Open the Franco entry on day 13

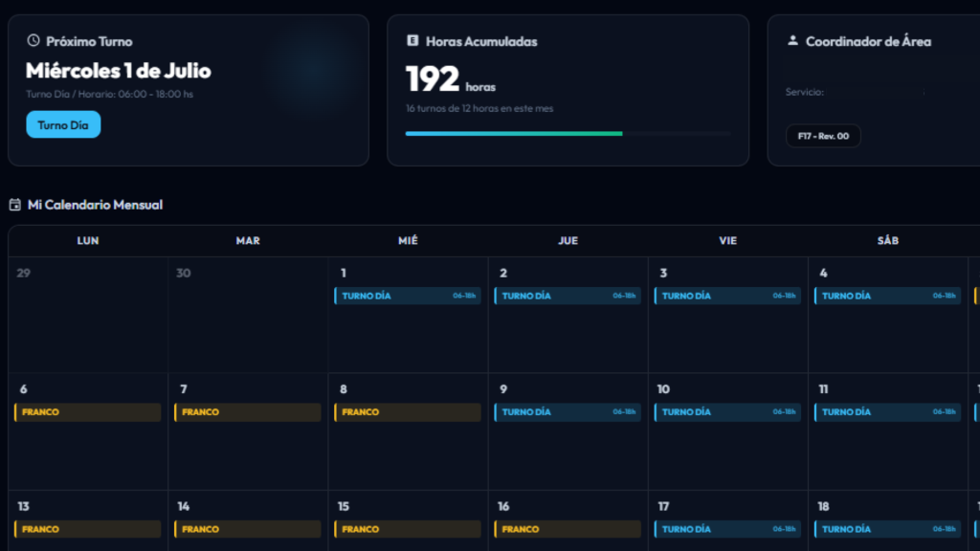click(x=87, y=529)
